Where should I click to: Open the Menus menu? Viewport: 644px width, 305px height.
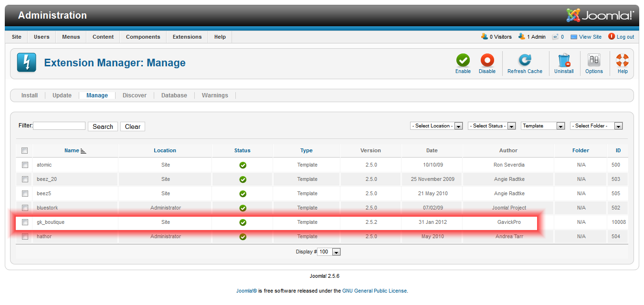(71, 37)
